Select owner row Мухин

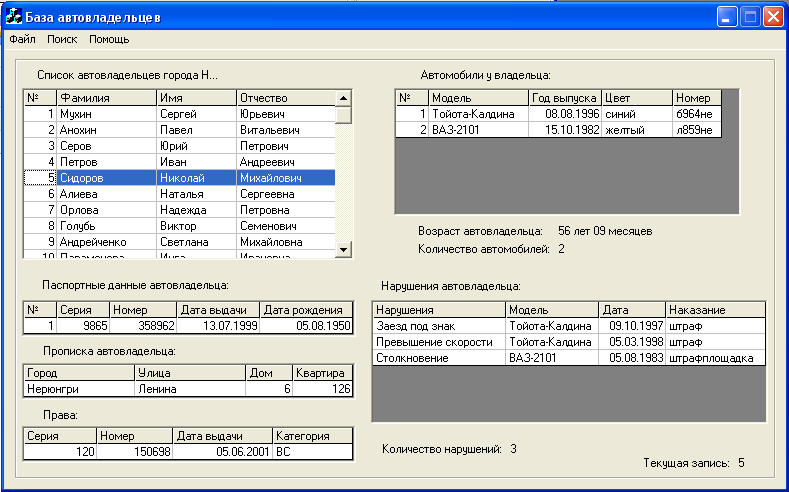[180, 114]
